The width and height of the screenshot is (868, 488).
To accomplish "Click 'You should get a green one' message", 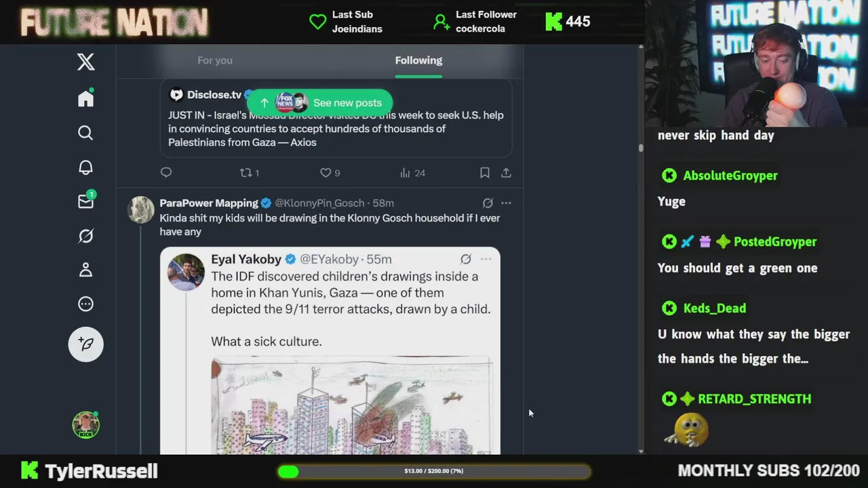I will pos(737,268).
